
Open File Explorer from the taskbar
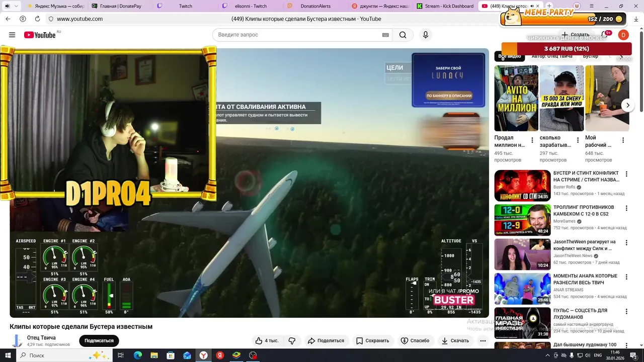click(x=154, y=355)
